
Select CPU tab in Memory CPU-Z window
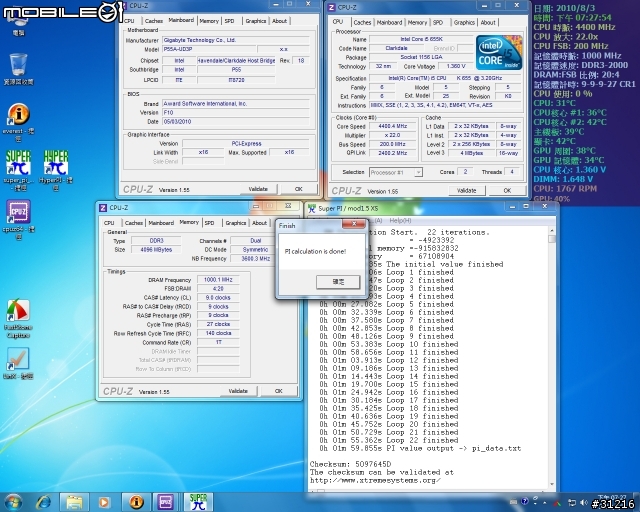[x=109, y=223]
